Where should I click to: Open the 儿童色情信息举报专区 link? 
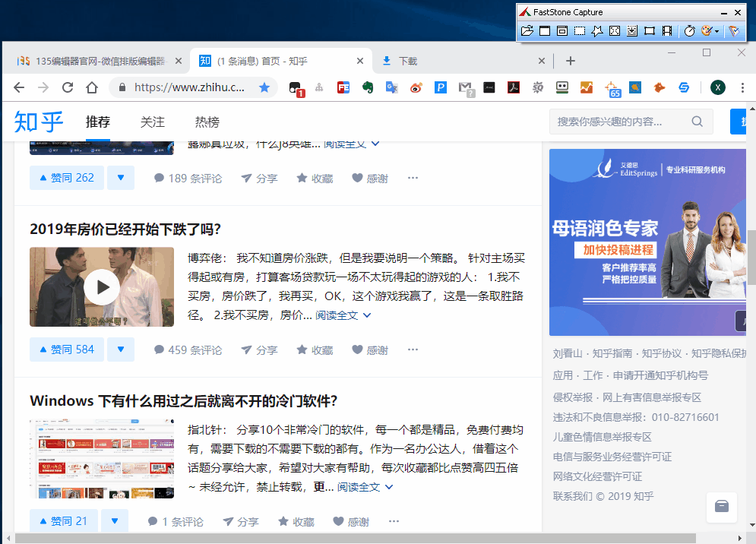tap(603, 437)
